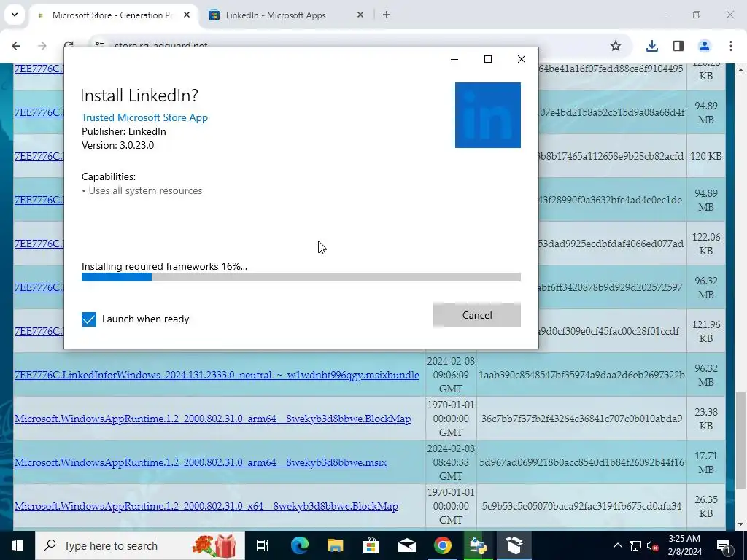Select the Microsoft Store - Generation tab

pyautogui.click(x=112, y=15)
